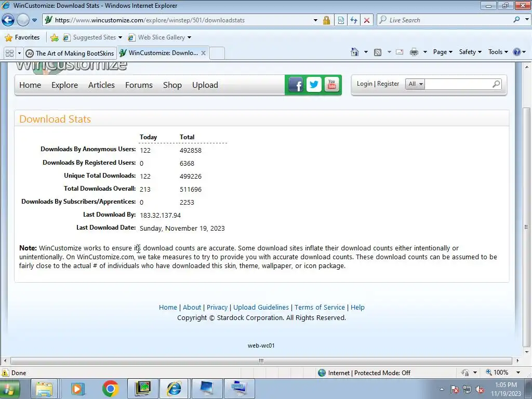Screen dimensions: 532x399
Task: Click the site search text field
Action: (x=457, y=84)
